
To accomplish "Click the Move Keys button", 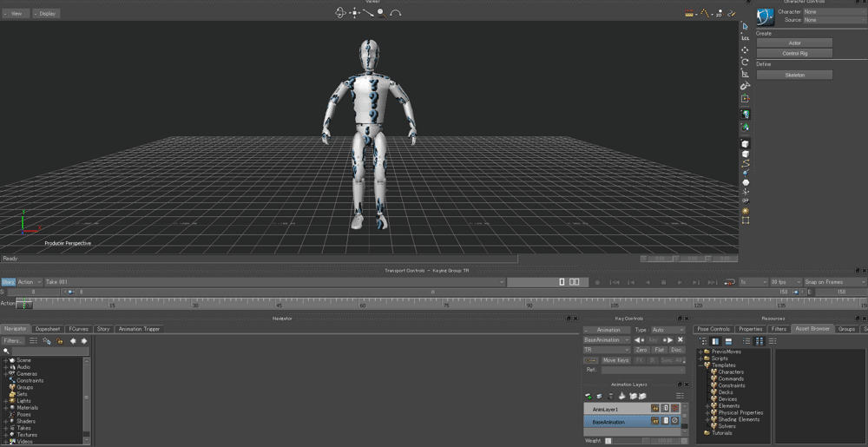I will [615, 360].
